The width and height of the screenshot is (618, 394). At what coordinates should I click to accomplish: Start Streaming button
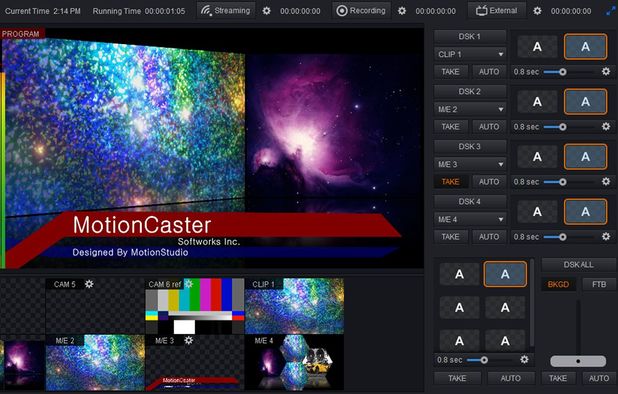(x=226, y=11)
